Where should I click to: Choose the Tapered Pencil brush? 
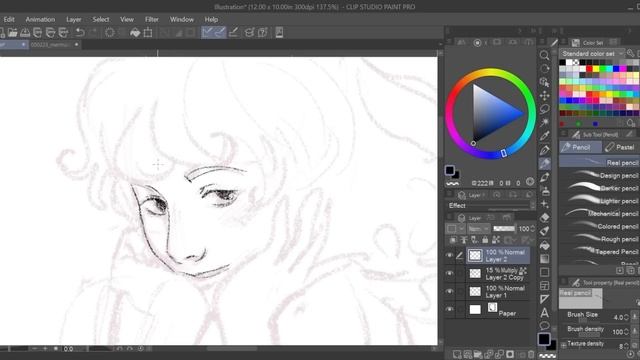point(599,251)
